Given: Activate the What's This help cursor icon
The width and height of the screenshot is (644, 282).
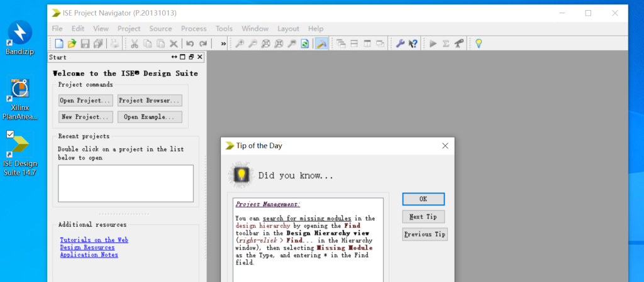Looking at the screenshot, I should point(413,43).
